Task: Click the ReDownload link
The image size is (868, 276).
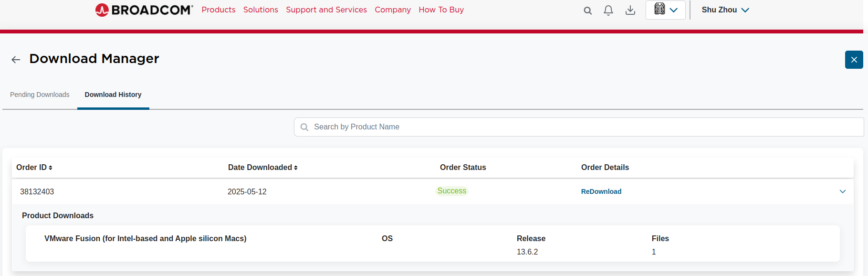Action: [x=601, y=191]
